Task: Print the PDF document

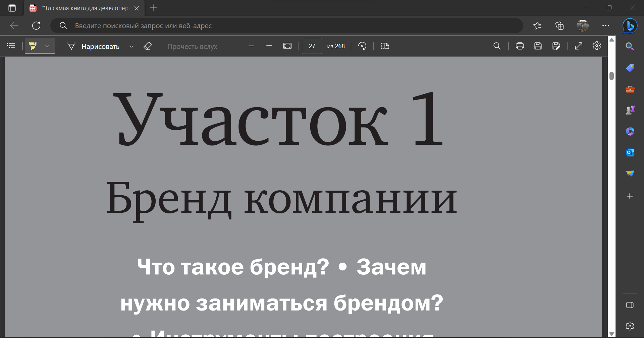Action: click(520, 46)
